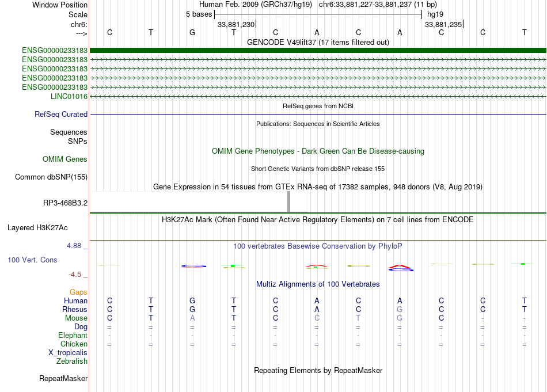
Task: Open the OMIM Gene Phenotypes track title
Action: (x=318, y=151)
